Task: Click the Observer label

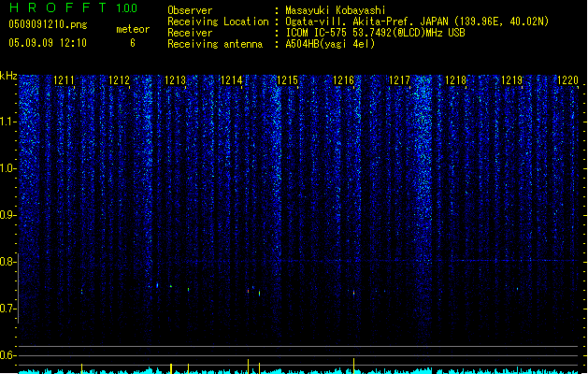Action: pos(190,10)
